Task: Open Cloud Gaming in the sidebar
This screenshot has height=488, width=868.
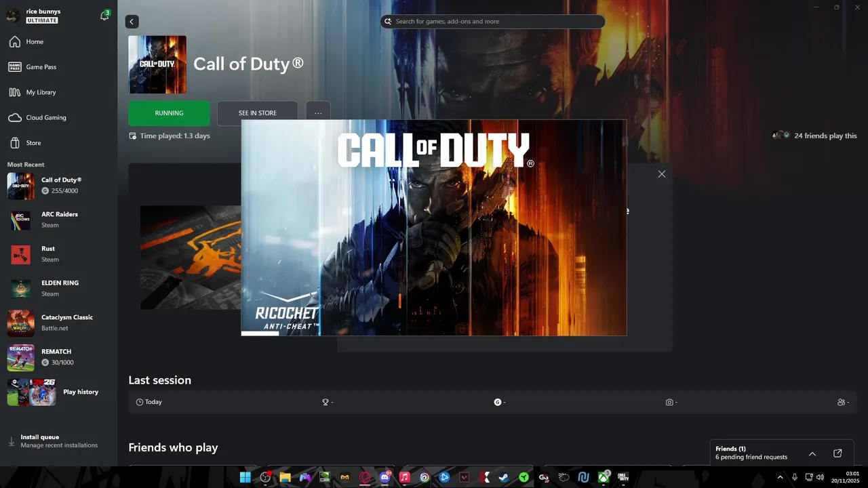Action: (59, 117)
